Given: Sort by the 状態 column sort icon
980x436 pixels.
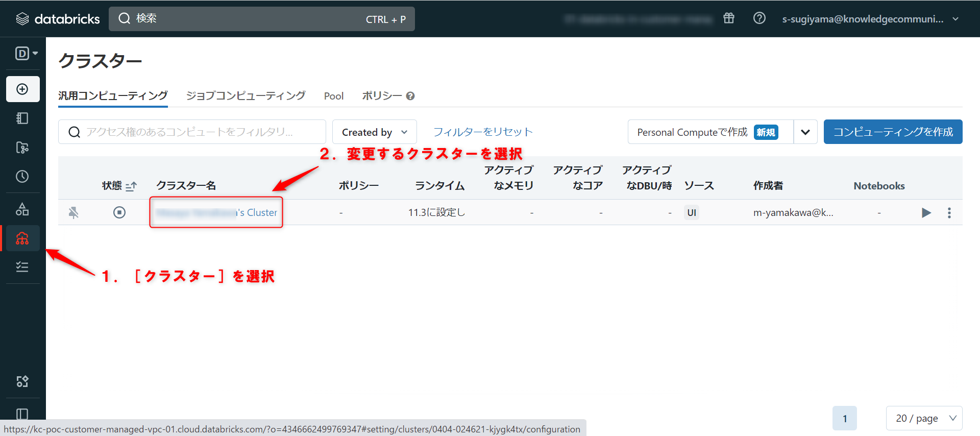Looking at the screenshot, I should [131, 186].
